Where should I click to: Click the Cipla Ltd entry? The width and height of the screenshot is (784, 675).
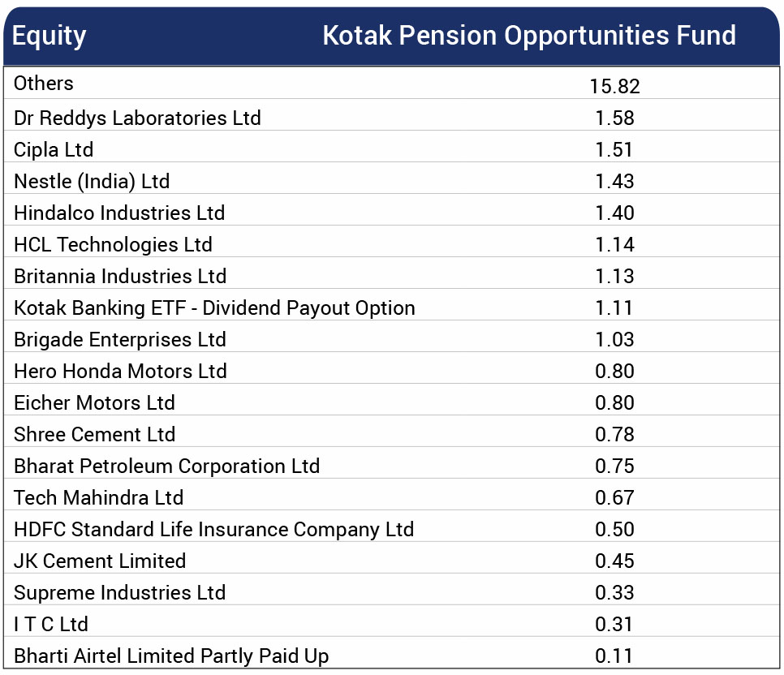click(x=54, y=150)
